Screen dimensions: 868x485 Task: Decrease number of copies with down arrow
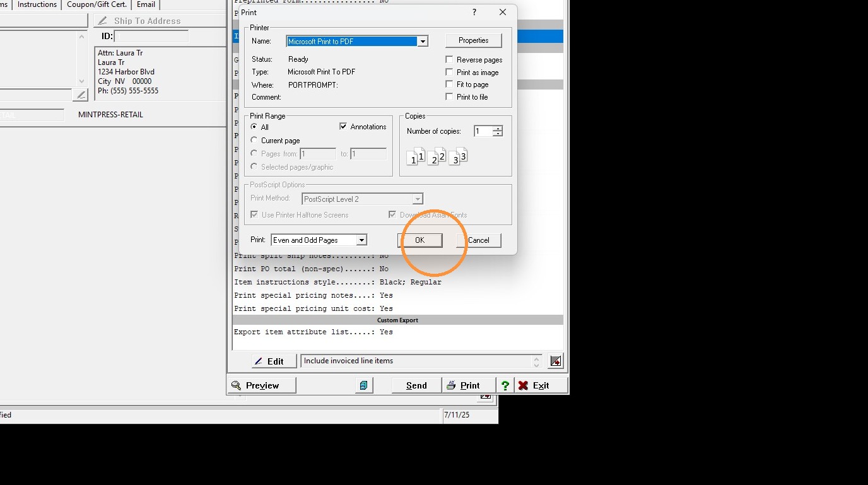(x=498, y=134)
